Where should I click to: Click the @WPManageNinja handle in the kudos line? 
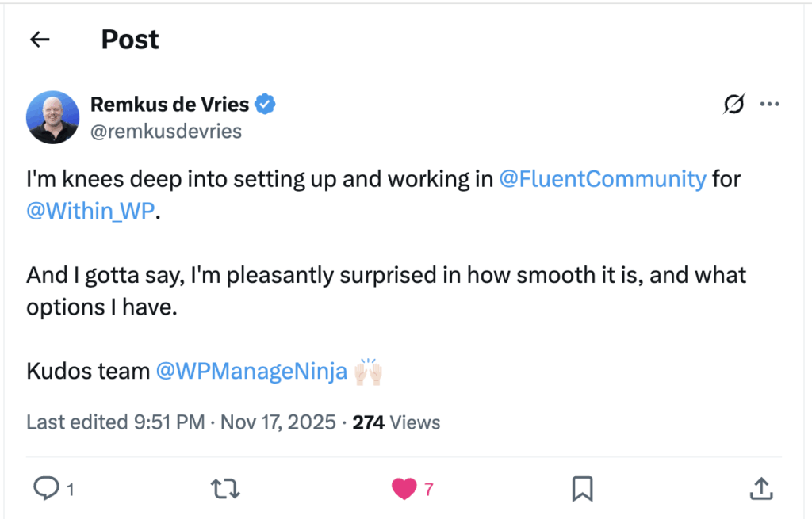pos(251,371)
